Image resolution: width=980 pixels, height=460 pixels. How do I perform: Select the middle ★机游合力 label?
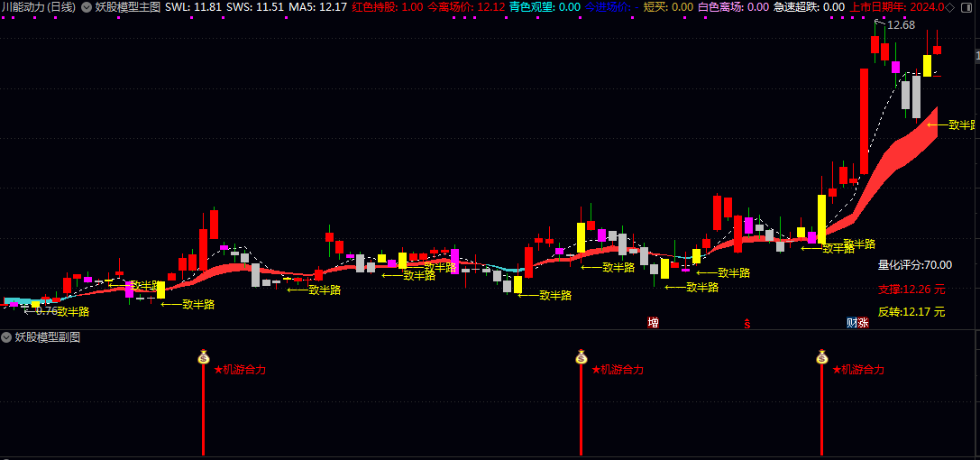618,370
